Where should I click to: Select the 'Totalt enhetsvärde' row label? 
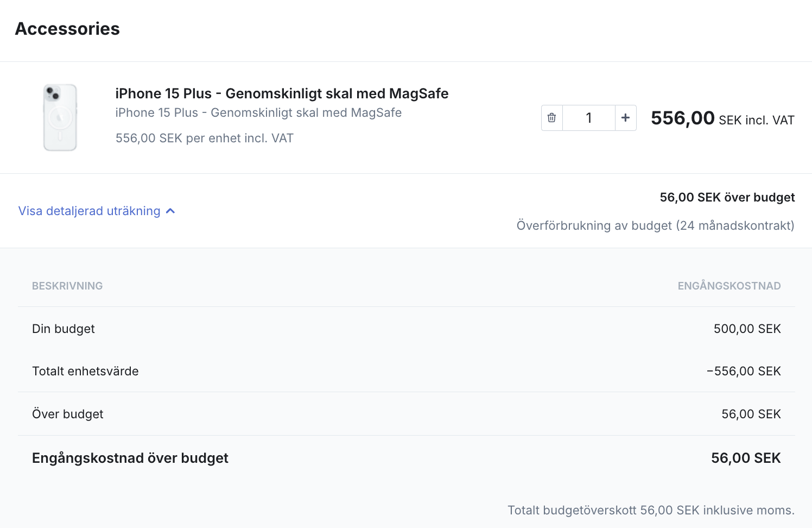[85, 371]
